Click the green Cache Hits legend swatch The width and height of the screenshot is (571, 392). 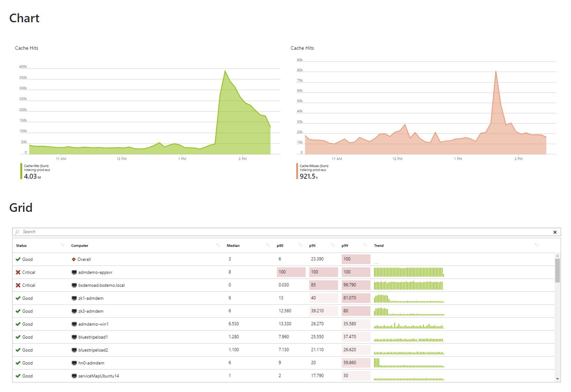(x=21, y=171)
